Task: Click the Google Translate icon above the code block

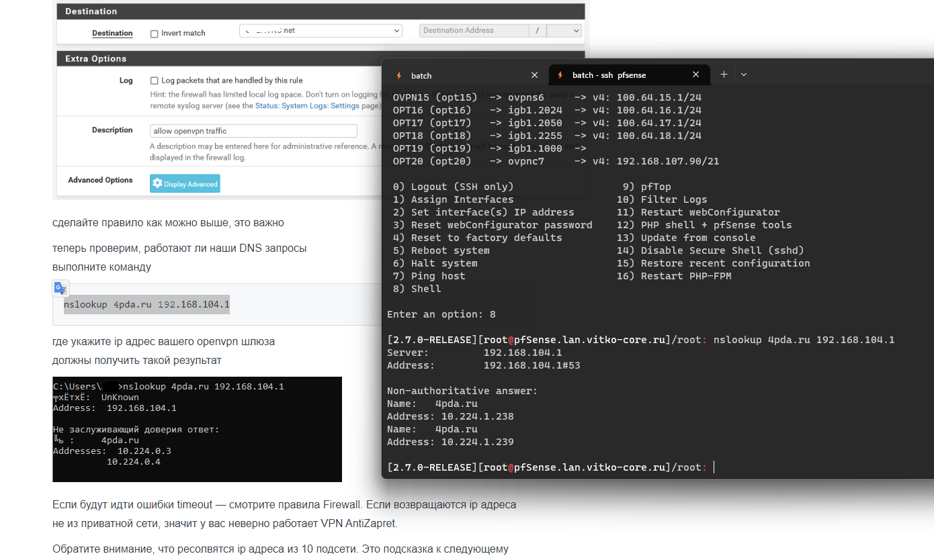Action: (61, 288)
